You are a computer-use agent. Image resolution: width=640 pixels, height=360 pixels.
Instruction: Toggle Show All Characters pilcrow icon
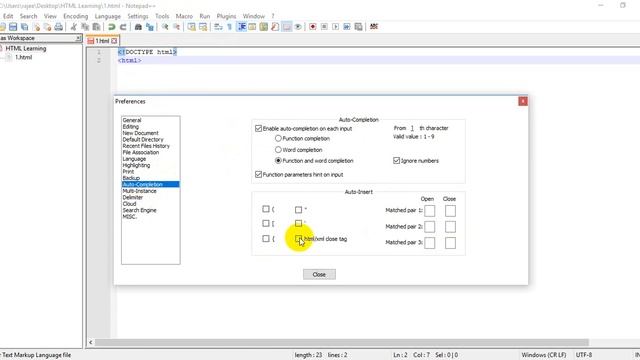click(229, 27)
